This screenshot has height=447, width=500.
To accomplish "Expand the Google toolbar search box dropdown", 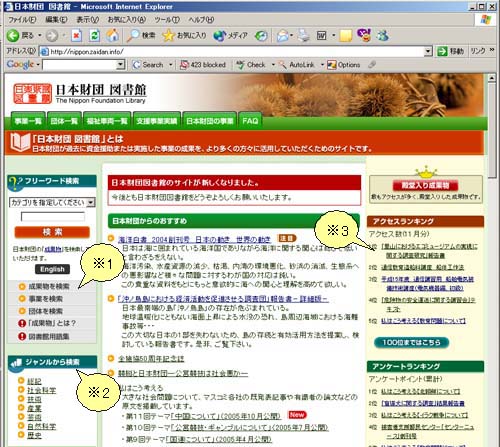I will coord(121,65).
